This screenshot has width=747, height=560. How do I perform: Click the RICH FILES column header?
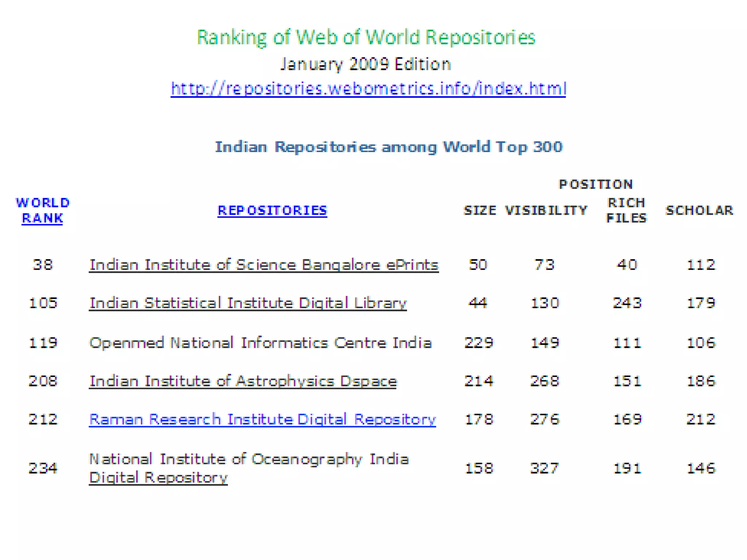click(x=626, y=210)
